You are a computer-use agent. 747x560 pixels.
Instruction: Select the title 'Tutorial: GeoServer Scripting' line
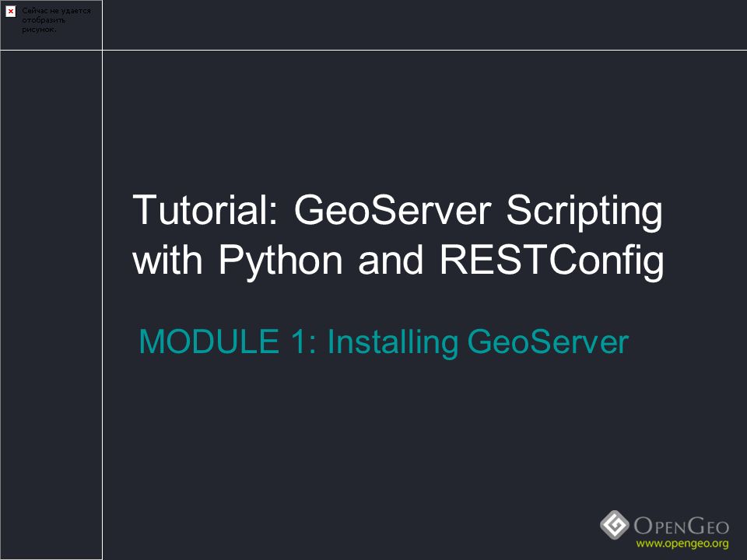398,211
